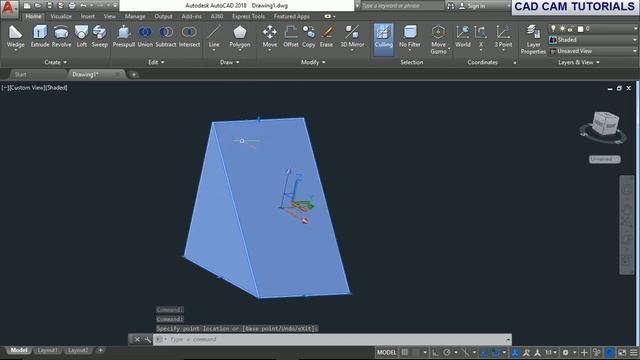Click the command line input field
640x360 pixels.
332,340
